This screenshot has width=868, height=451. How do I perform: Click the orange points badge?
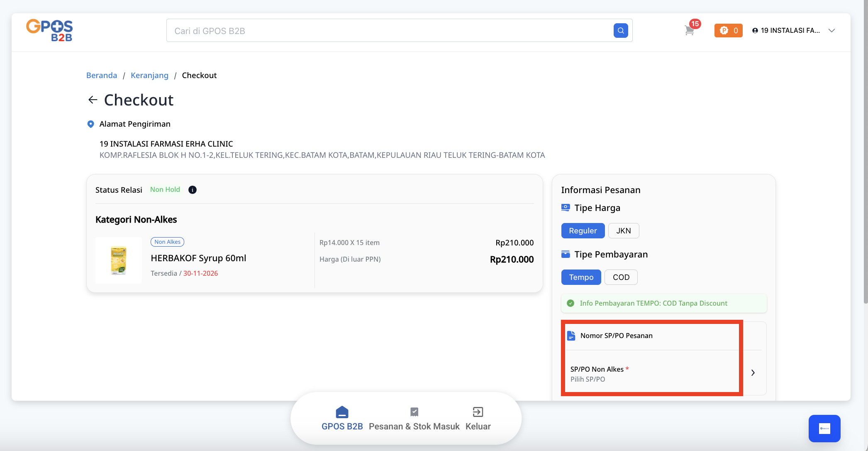(x=728, y=30)
